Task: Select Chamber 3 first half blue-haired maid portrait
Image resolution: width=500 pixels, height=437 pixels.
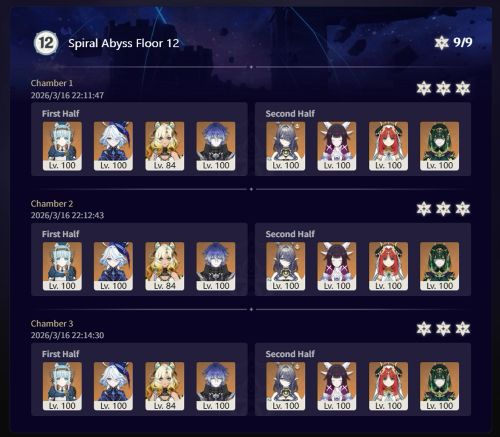Action: [62, 386]
